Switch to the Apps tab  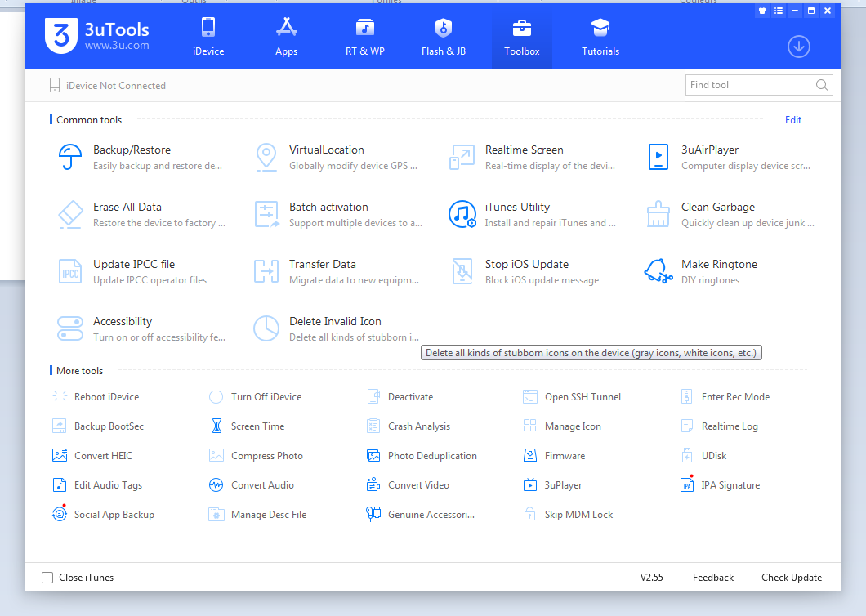click(286, 37)
